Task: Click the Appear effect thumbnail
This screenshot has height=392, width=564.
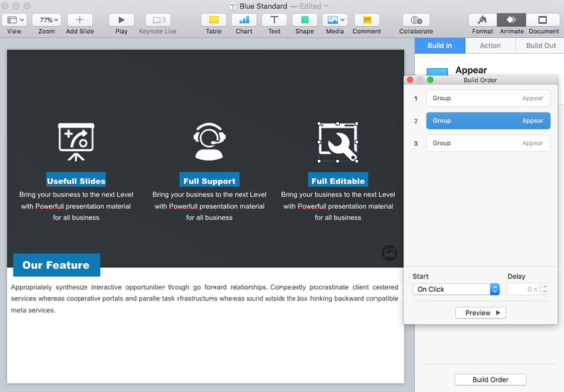Action: (x=437, y=72)
